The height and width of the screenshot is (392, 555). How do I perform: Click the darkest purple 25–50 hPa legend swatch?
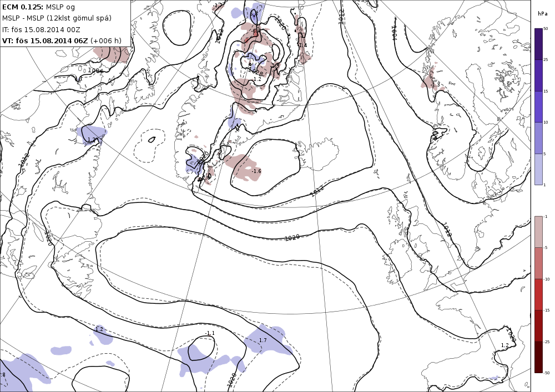[538, 44]
